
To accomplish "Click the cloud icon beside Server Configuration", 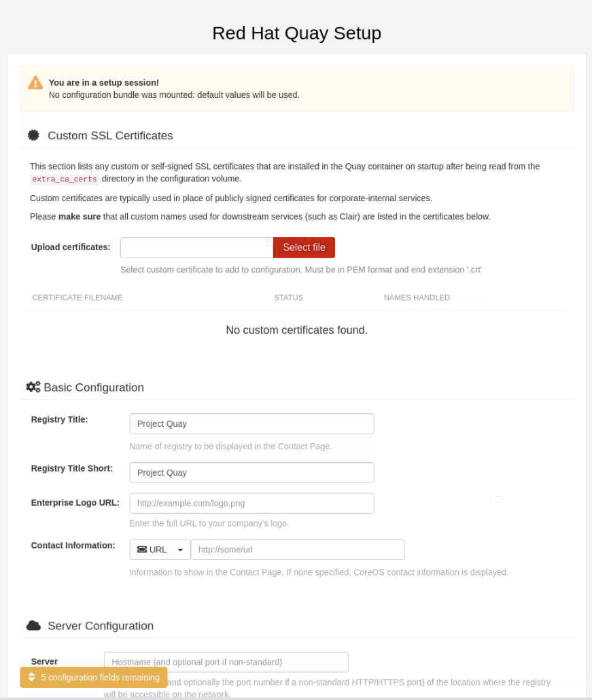I will [33, 625].
